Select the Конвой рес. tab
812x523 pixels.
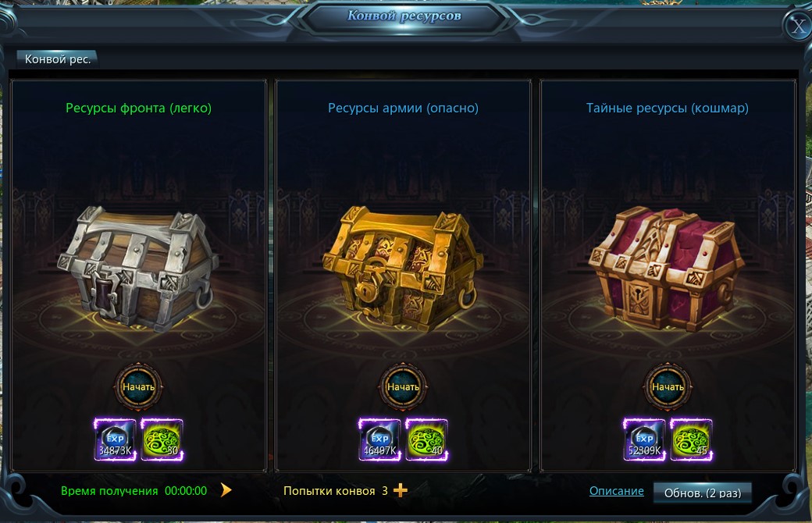(58, 59)
